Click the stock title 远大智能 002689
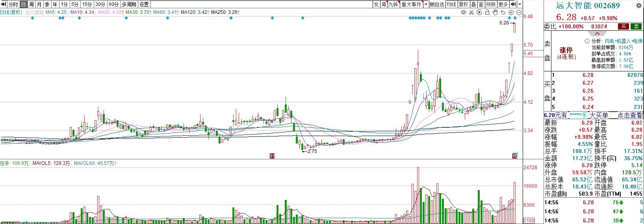The width and height of the screenshot is (644, 224). [x=588, y=6]
